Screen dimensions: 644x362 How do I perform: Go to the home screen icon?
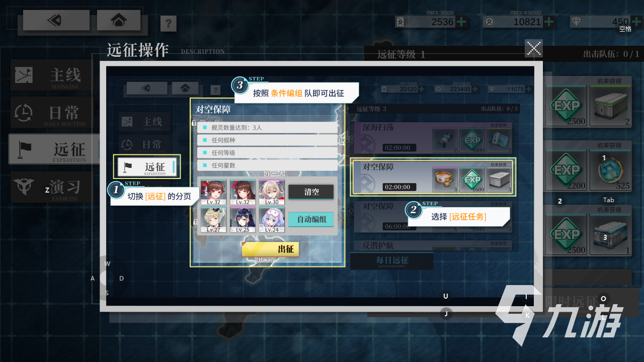119,21
